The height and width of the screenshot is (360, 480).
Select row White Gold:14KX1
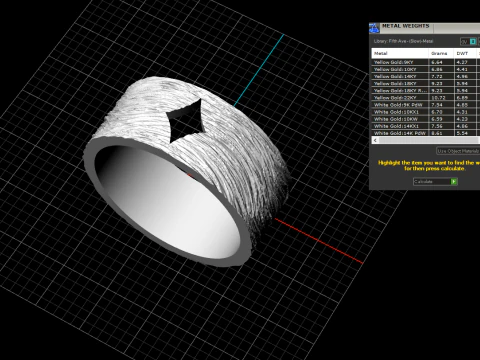426,126
